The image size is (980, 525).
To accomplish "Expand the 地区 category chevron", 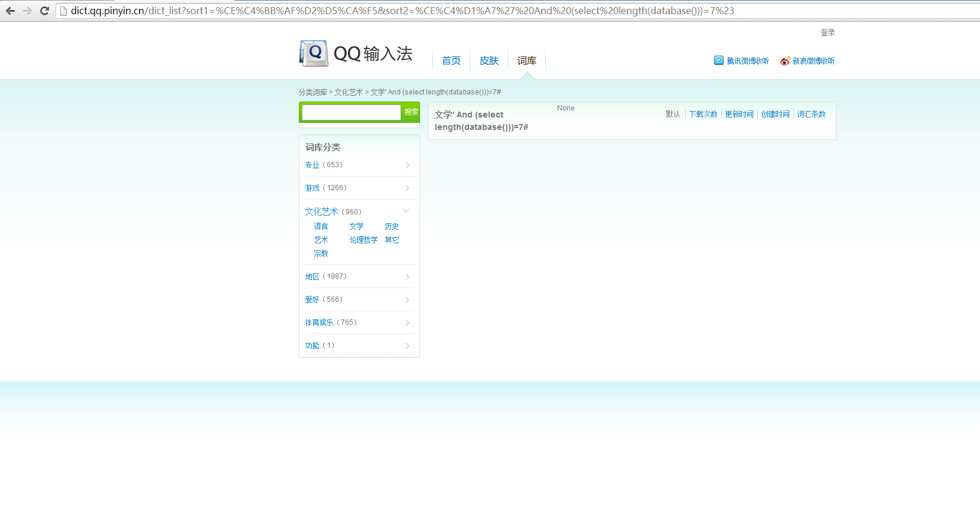I will (407, 277).
